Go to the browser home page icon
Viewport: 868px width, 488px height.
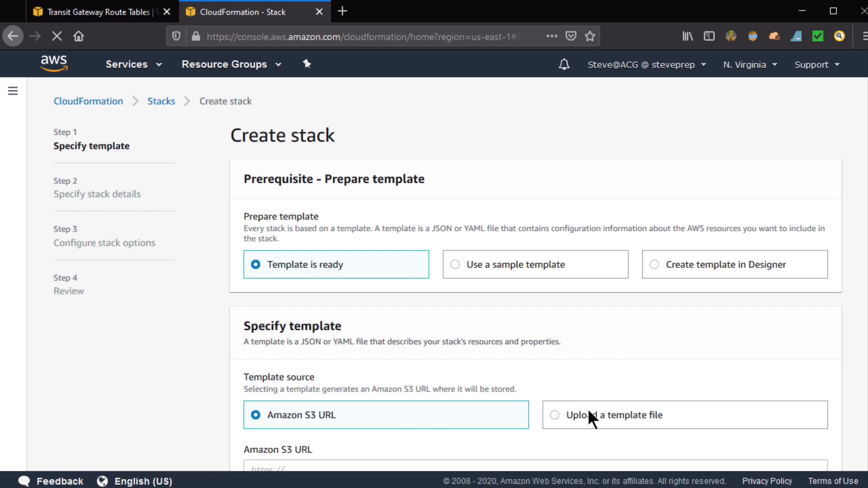click(x=79, y=36)
